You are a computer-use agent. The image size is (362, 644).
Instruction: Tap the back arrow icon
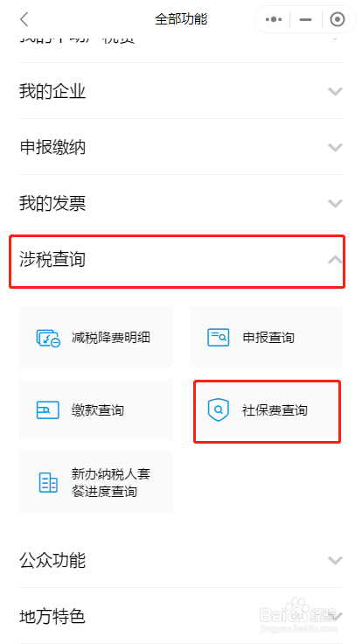point(24,19)
